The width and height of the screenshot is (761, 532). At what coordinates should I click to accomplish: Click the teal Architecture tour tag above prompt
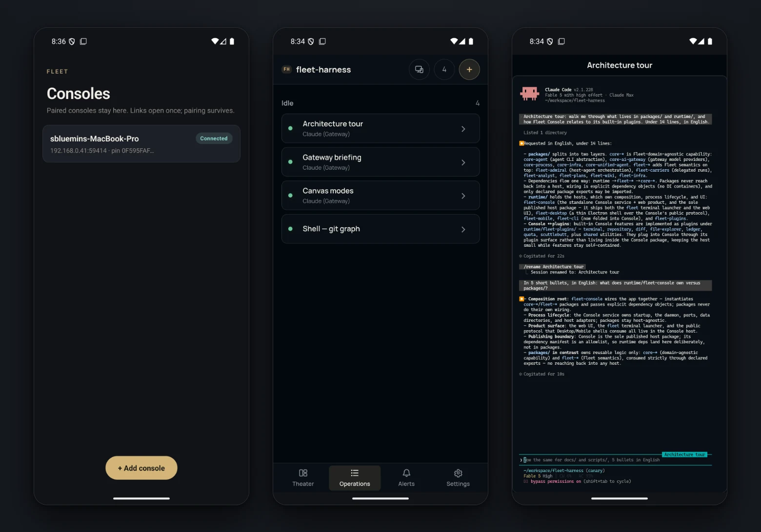(x=684, y=454)
